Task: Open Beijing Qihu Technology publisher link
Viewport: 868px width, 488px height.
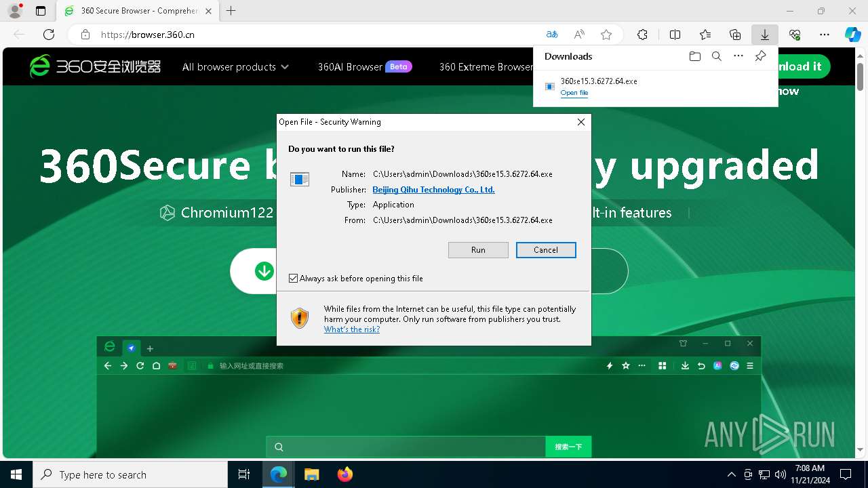Action: [x=433, y=190]
